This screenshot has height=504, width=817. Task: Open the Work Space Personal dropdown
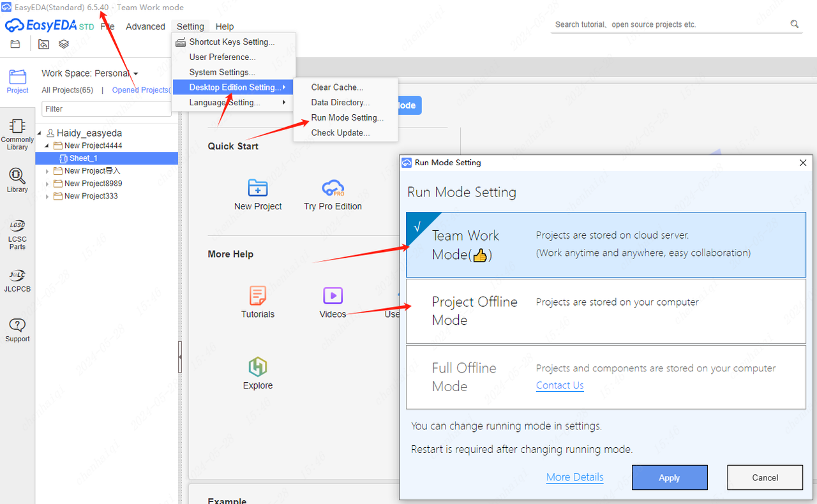click(x=90, y=73)
